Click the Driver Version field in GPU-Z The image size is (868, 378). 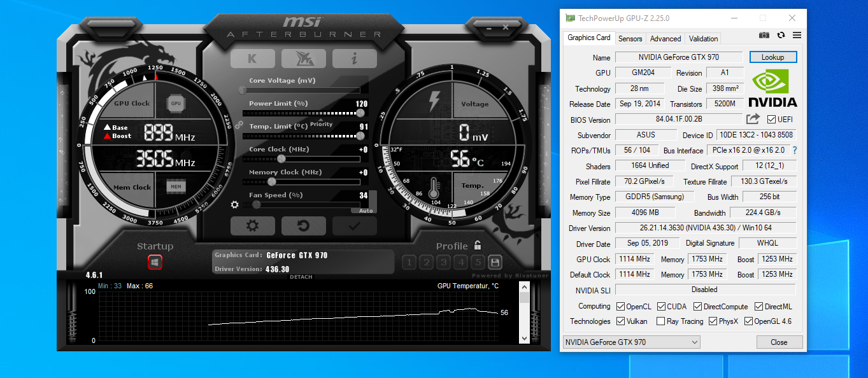tap(705, 228)
